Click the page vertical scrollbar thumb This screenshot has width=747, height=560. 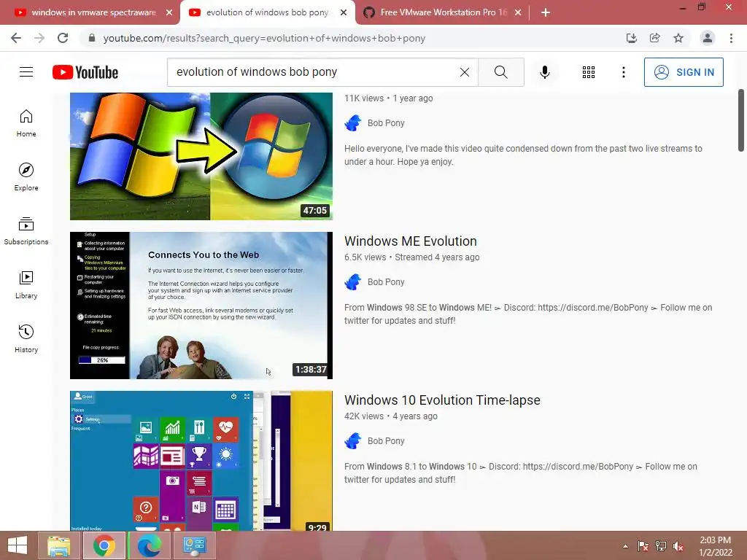tap(741, 120)
